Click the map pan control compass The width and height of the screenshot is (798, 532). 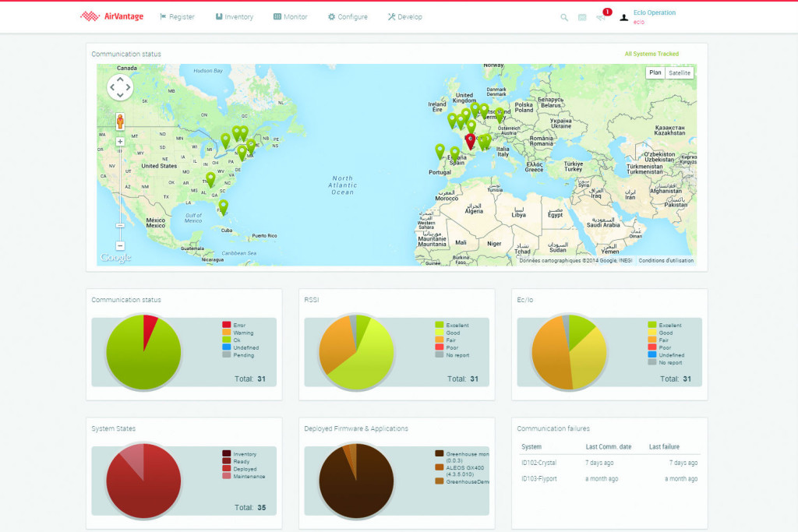coord(120,87)
